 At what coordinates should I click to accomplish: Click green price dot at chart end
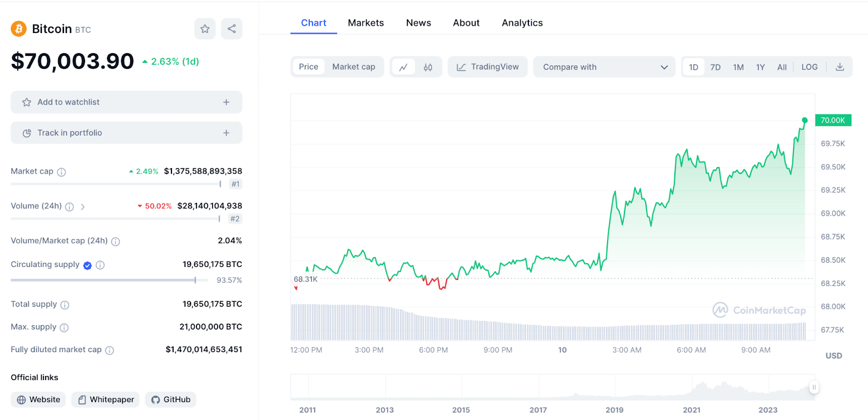[x=805, y=120]
